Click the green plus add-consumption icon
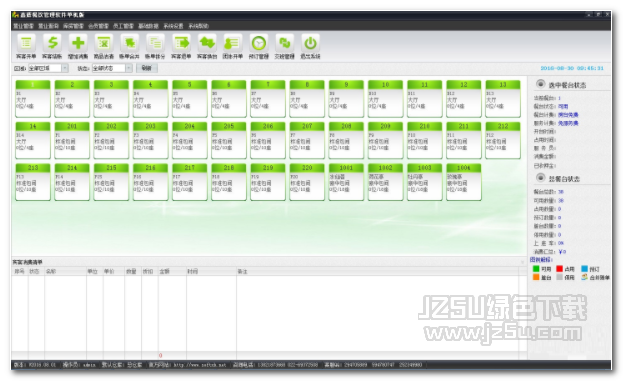Screen dimensions: 623x381 pyautogui.click(x=78, y=43)
